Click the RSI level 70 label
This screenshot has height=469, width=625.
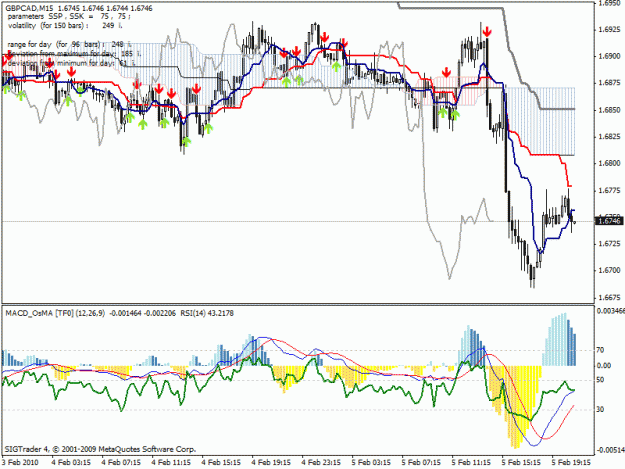(x=600, y=350)
